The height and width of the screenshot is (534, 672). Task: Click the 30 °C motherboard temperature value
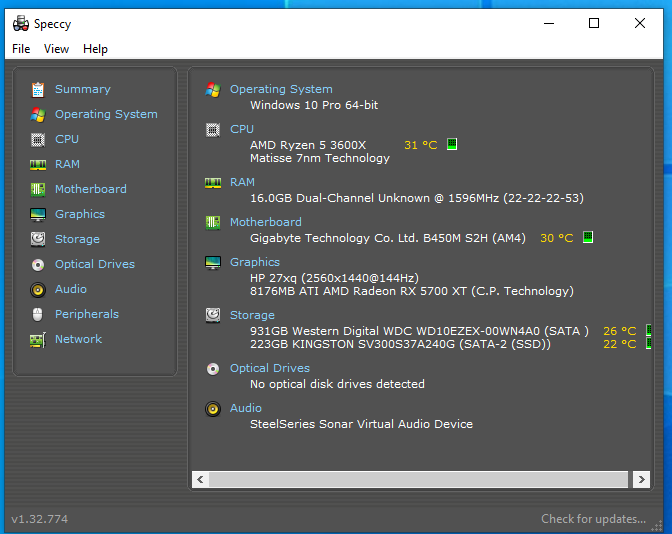pos(556,238)
